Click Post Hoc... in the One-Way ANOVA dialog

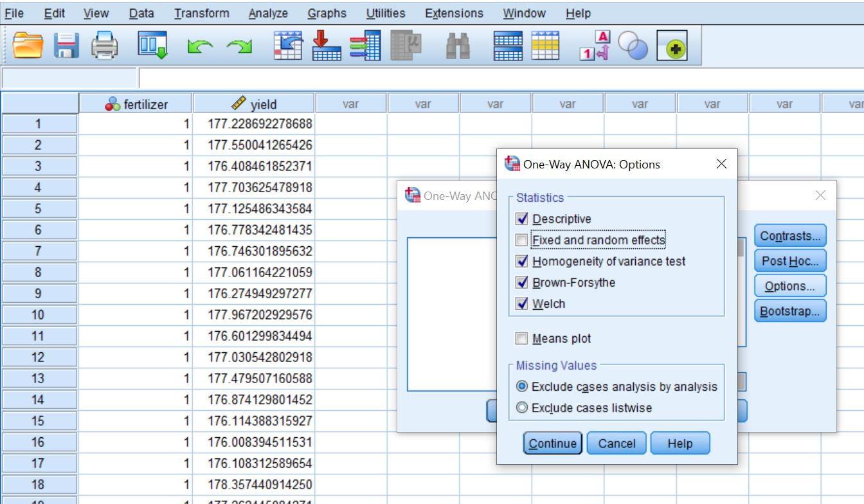[790, 261]
